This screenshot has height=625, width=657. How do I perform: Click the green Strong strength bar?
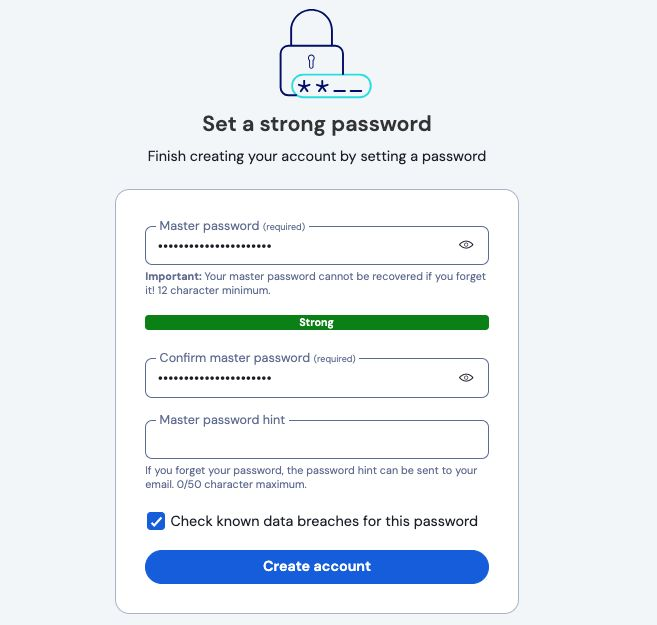point(316,323)
